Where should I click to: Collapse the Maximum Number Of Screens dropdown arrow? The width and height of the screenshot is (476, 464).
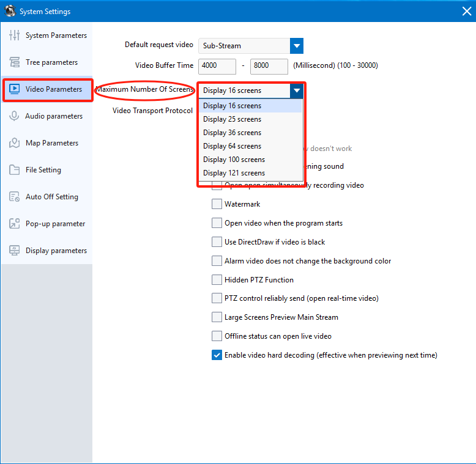click(297, 90)
